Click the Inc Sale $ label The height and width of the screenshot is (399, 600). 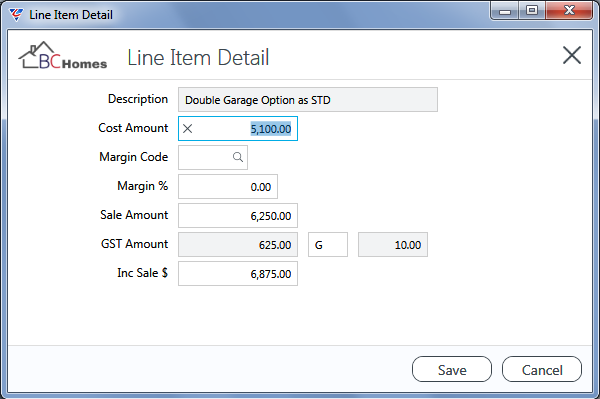click(x=142, y=273)
